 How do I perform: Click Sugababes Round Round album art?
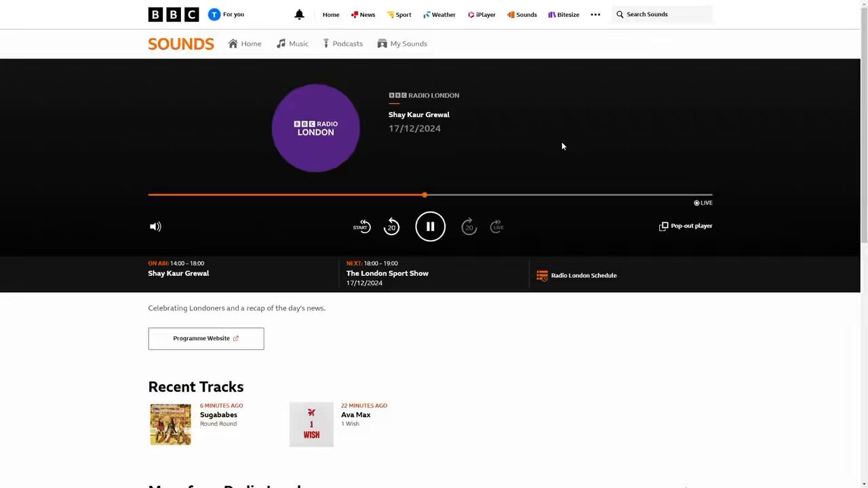point(170,424)
